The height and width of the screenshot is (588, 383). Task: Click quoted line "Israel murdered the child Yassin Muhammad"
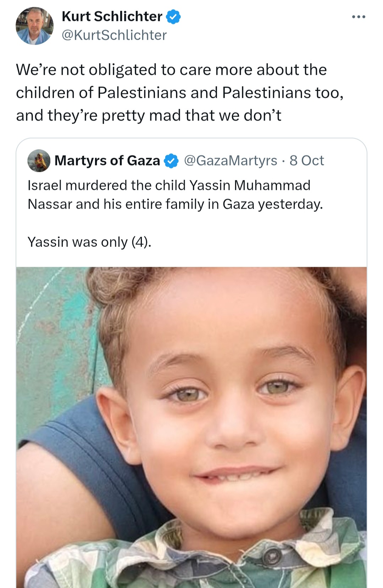click(x=169, y=185)
